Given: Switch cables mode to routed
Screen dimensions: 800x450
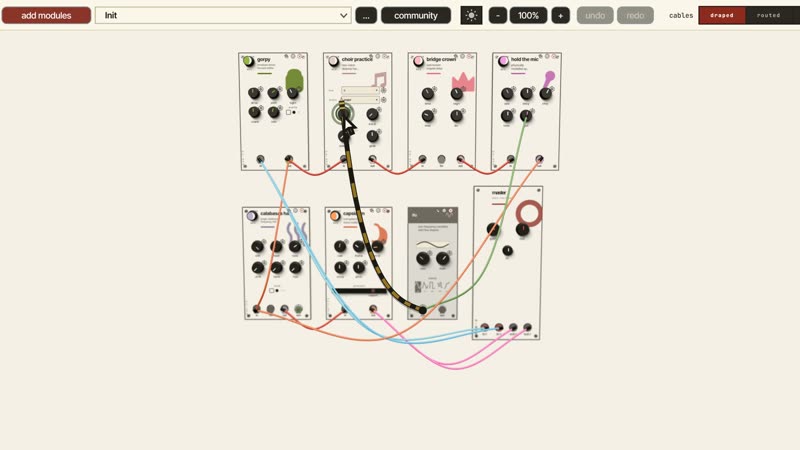Looking at the screenshot, I should pyautogui.click(x=768, y=15).
